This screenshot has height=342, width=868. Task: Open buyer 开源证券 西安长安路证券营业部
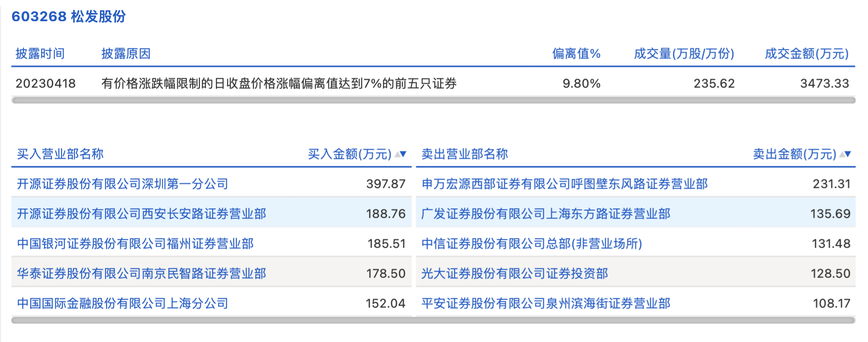pos(141,214)
